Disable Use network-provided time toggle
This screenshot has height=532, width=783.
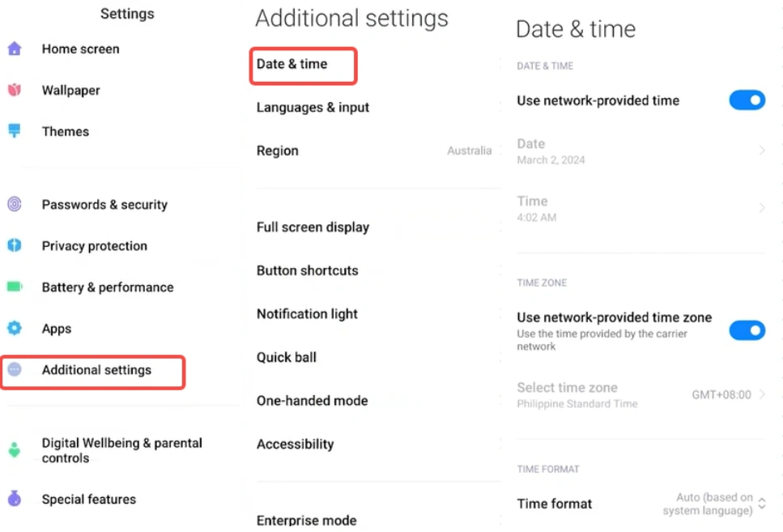[x=747, y=100]
